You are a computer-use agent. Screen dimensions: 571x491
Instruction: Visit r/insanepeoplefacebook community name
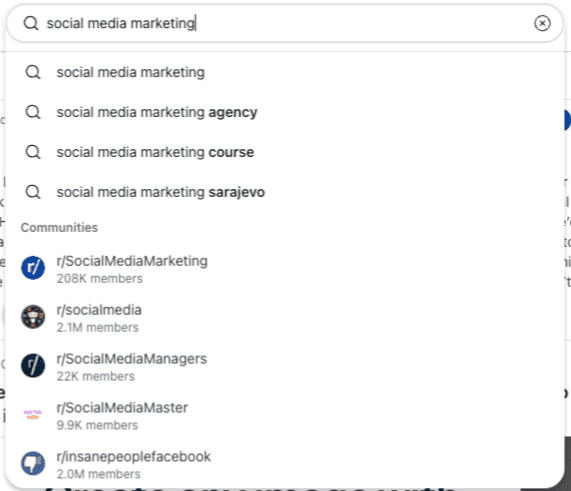pyautogui.click(x=133, y=456)
